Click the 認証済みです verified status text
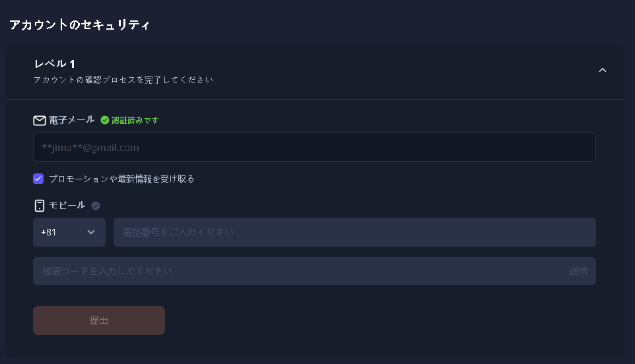Screen dimensions: 635x364 [x=135, y=121]
